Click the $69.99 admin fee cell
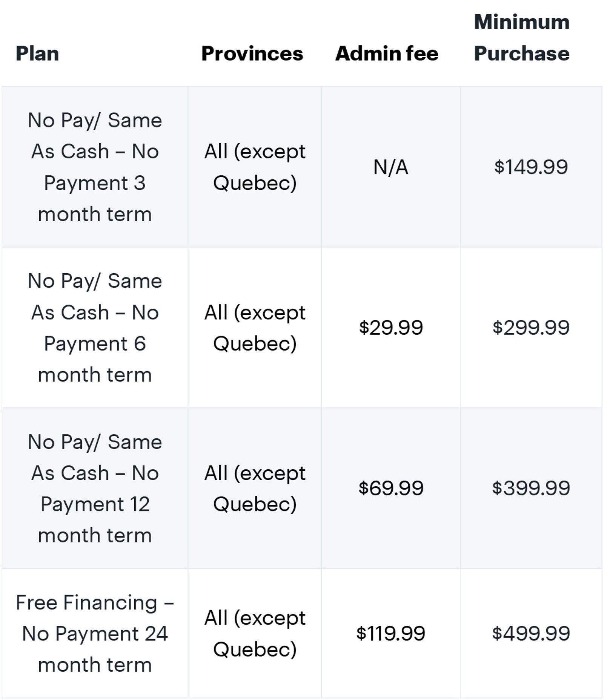610x700 pixels. [391, 488]
